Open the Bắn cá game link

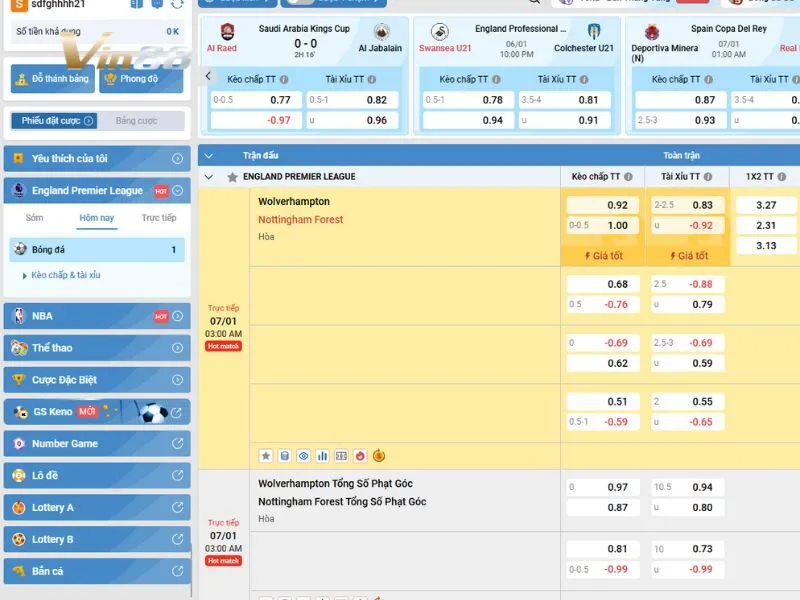pos(97,571)
